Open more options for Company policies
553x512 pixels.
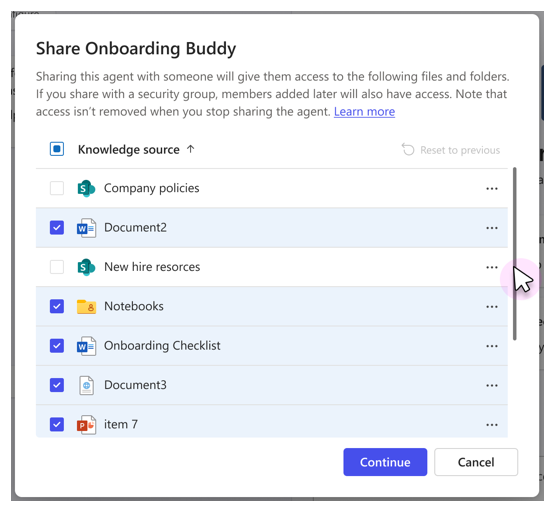pos(492,189)
